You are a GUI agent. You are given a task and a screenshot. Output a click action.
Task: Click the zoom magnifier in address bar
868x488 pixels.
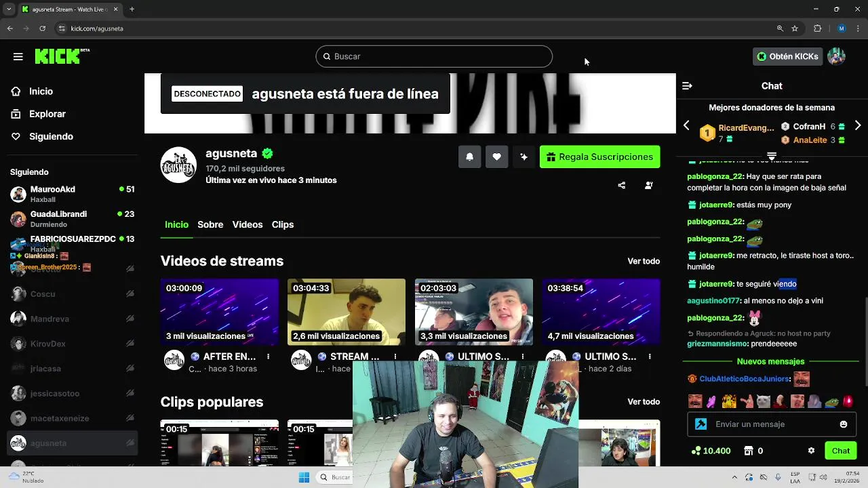click(780, 28)
